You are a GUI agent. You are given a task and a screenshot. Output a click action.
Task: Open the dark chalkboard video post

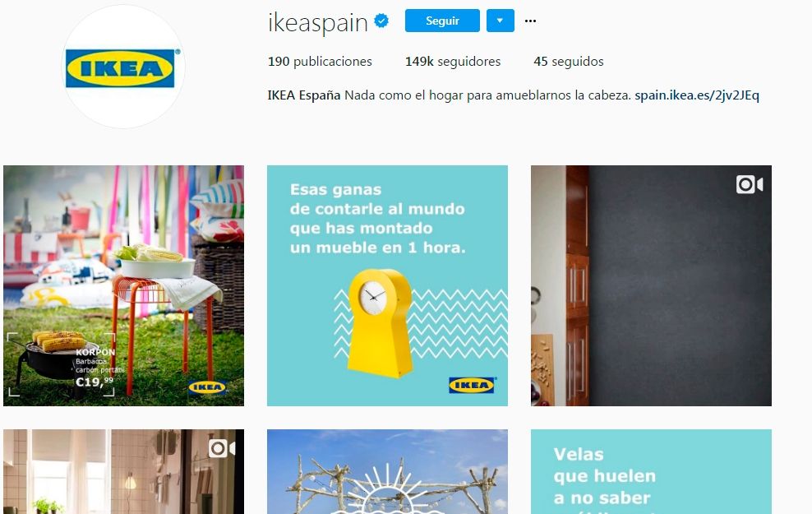click(651, 285)
